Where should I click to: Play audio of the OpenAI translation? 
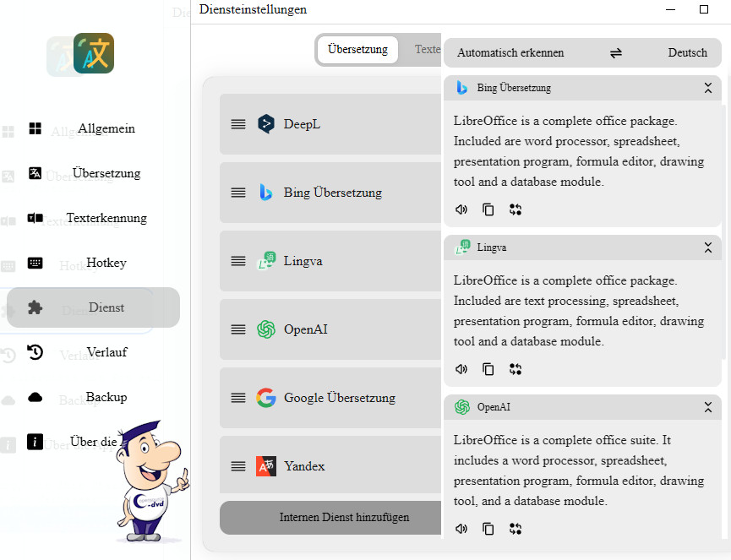click(461, 529)
